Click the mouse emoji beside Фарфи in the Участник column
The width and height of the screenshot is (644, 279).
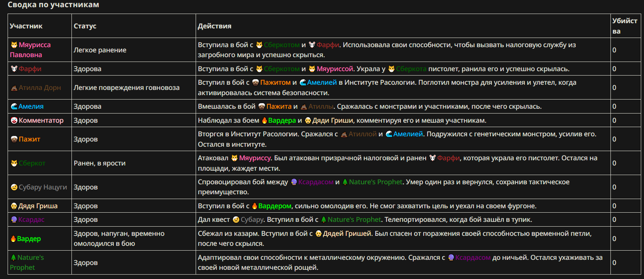click(x=14, y=69)
